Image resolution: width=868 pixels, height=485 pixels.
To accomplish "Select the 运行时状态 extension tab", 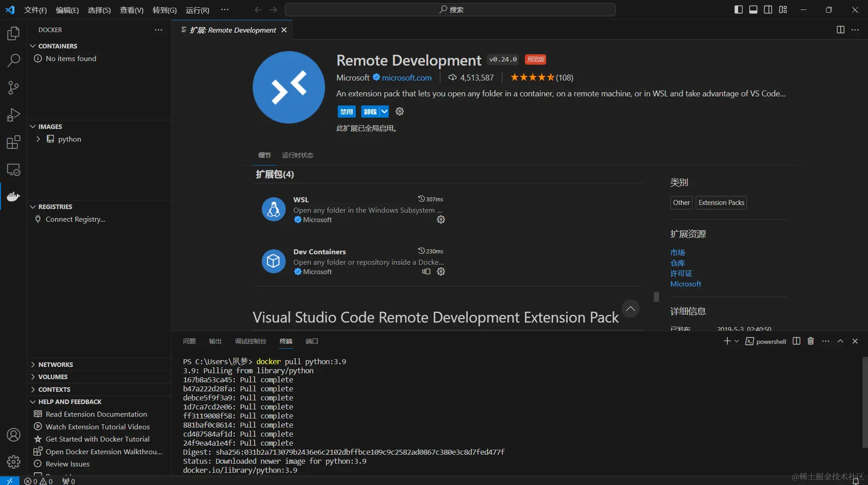I will (x=297, y=155).
